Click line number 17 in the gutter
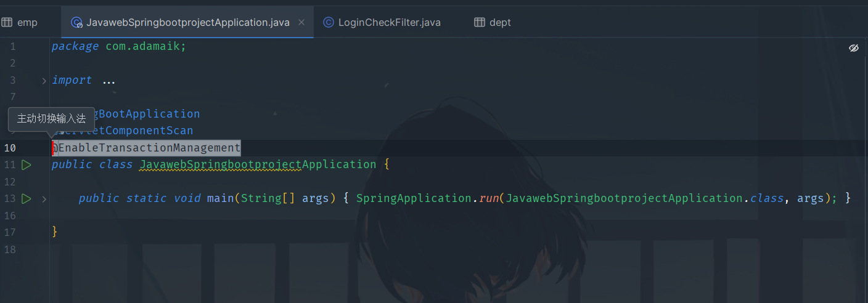The height and width of the screenshot is (303, 868). [x=9, y=232]
